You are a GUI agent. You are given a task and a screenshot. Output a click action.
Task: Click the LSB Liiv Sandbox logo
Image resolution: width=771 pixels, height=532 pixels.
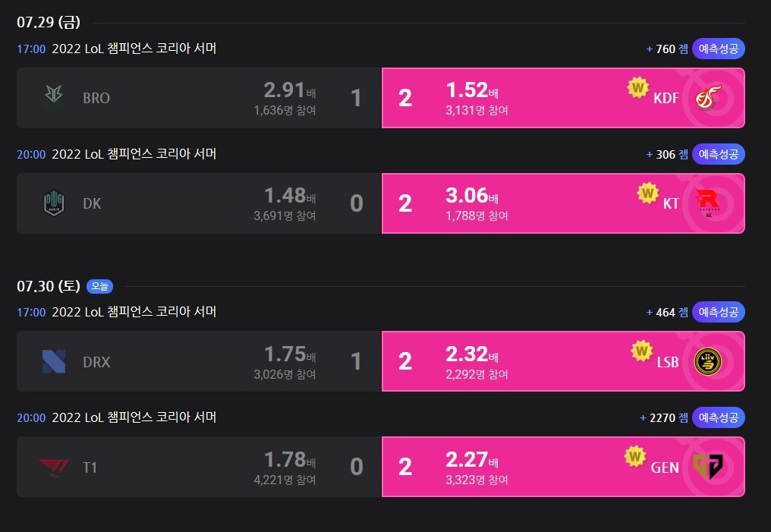tap(708, 361)
